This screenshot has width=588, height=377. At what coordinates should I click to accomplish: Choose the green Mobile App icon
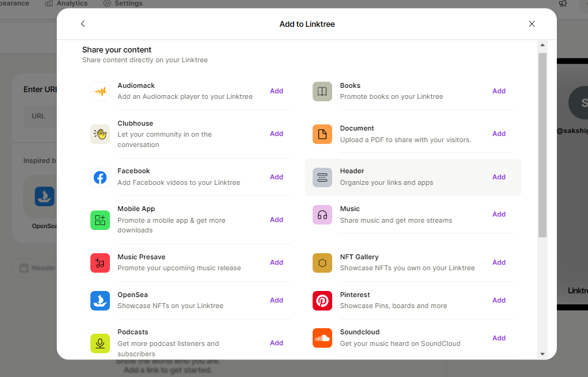pos(100,220)
